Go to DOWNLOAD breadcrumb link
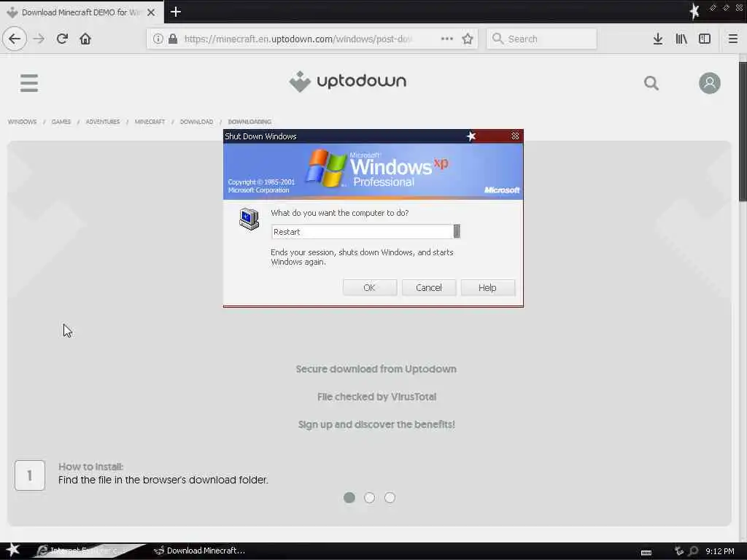747x560 pixels. point(196,122)
